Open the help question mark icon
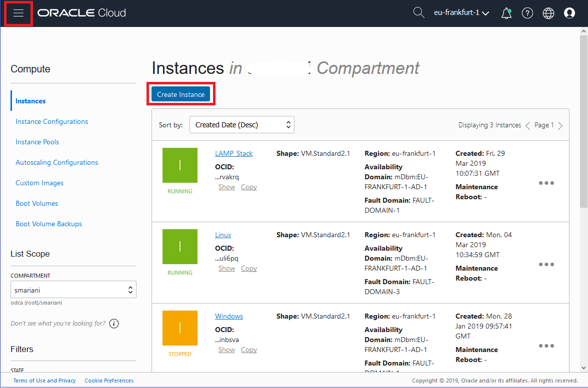Viewport: 588px width, 388px height. 527,13
